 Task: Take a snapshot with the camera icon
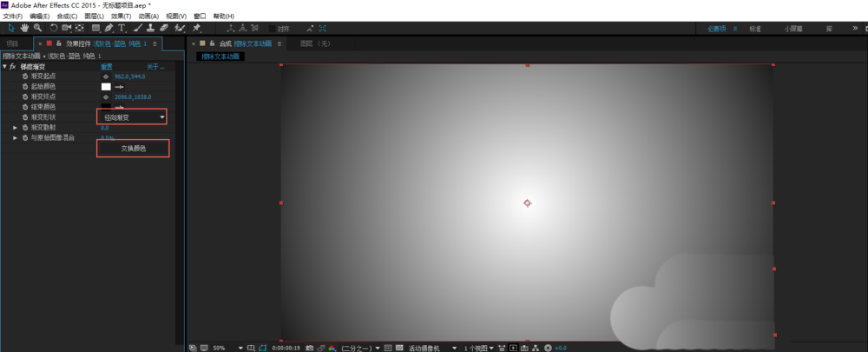[x=310, y=348]
